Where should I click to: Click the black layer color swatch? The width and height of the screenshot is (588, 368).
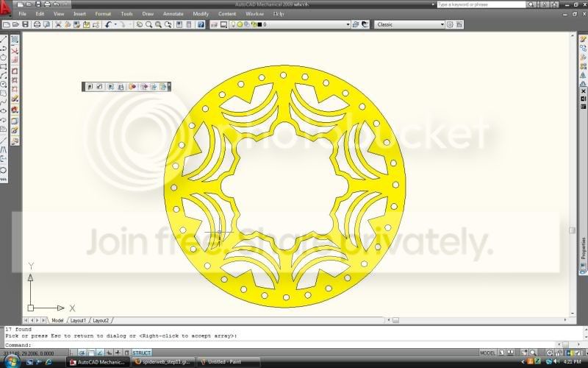coord(259,24)
